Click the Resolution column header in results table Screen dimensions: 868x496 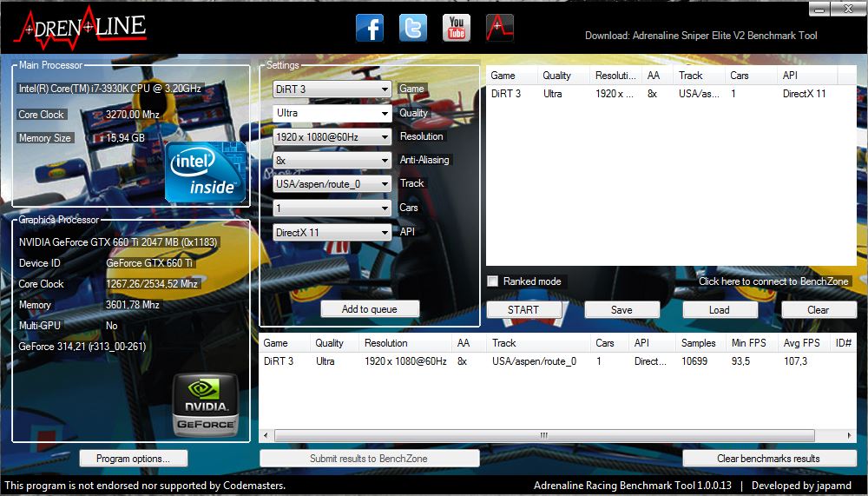(405, 343)
